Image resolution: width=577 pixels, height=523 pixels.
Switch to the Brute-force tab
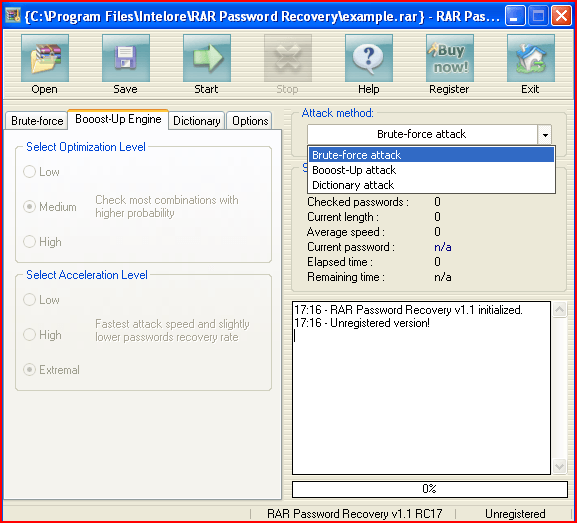pos(37,121)
